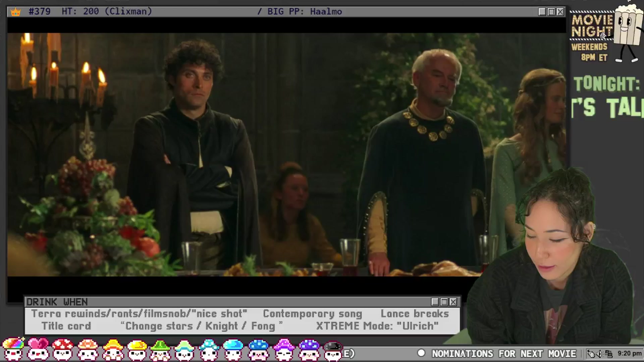Click the movie video frame
This screenshot has width=644, height=362.
286,155
